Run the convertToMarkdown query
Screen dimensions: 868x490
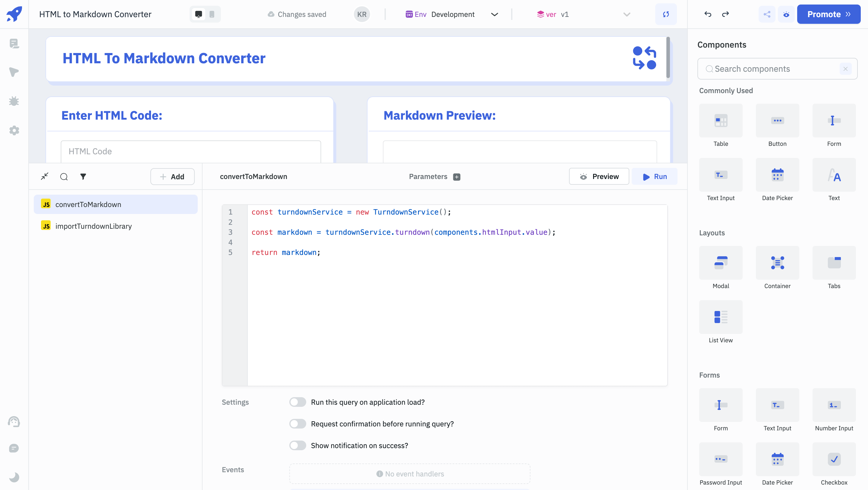click(654, 177)
